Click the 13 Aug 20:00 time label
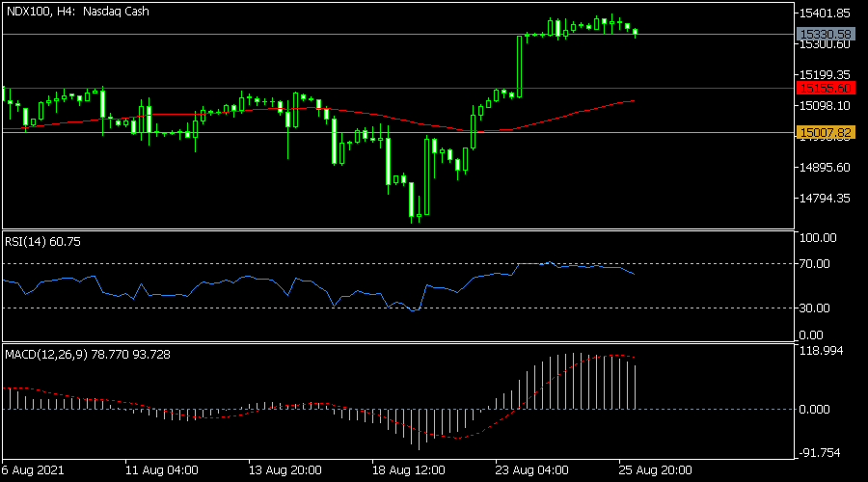Screen dimensions: 868x482 (x=285, y=470)
